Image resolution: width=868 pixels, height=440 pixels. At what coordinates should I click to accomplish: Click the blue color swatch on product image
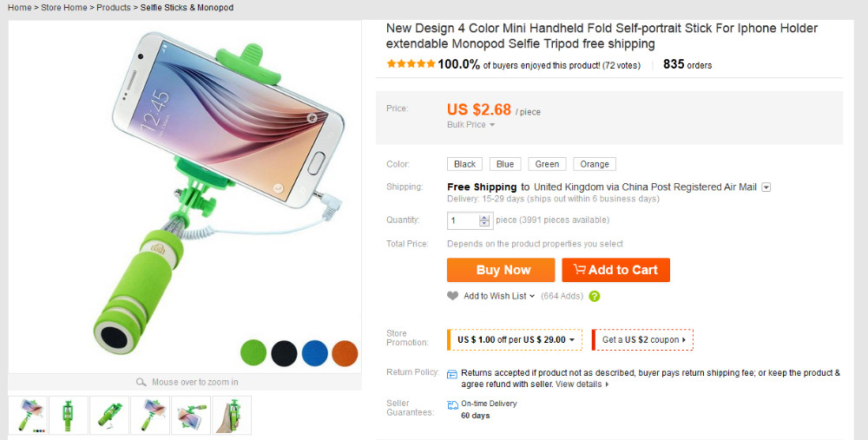pyautogui.click(x=314, y=352)
